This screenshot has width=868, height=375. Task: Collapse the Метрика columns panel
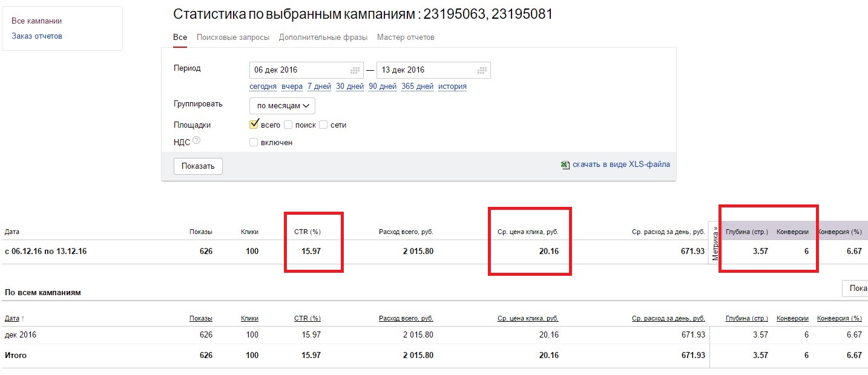[x=715, y=243]
